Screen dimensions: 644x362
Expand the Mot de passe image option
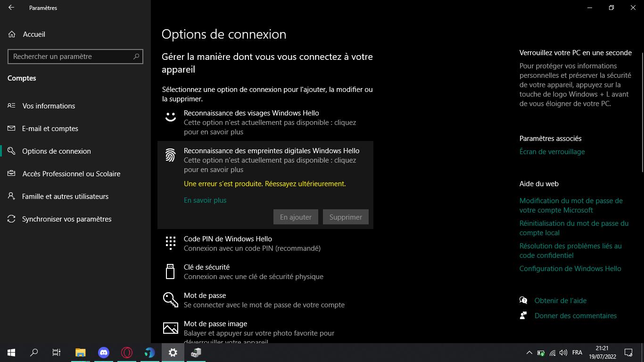click(x=265, y=332)
